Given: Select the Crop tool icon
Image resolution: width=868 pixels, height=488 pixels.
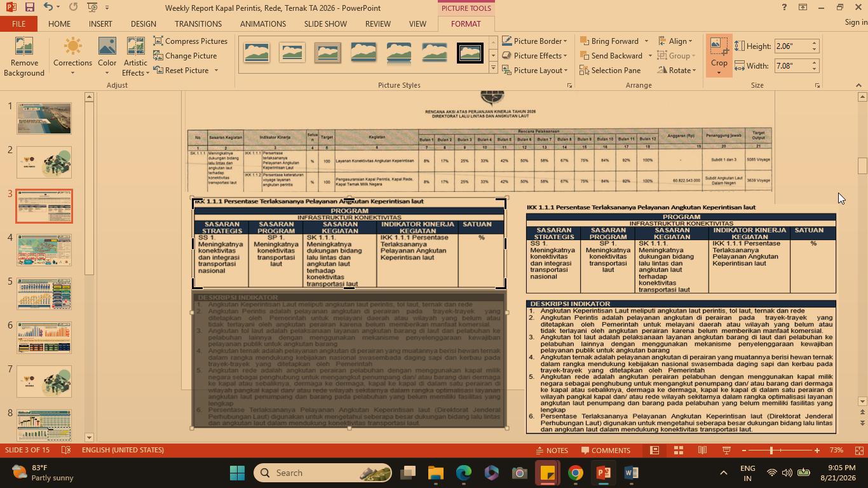Looking at the screenshot, I should [x=719, y=45].
